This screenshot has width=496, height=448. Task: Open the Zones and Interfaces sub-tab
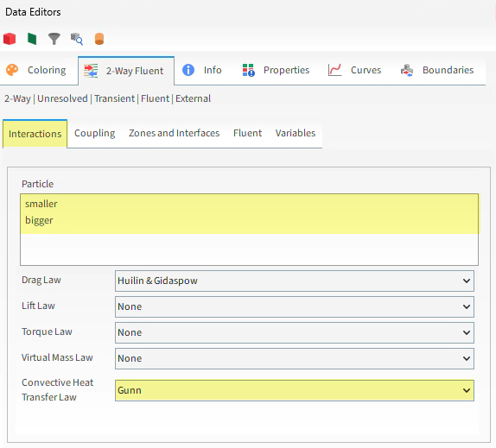click(174, 133)
